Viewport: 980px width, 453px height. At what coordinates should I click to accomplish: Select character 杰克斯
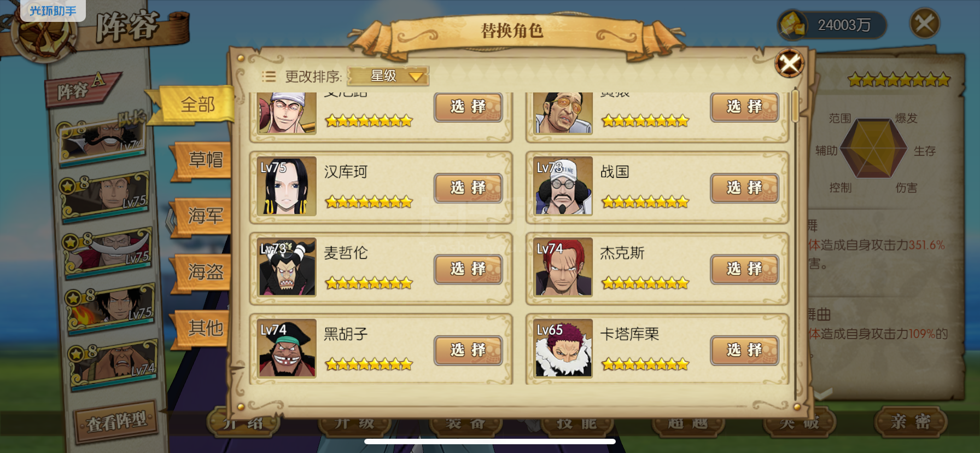coord(744,269)
